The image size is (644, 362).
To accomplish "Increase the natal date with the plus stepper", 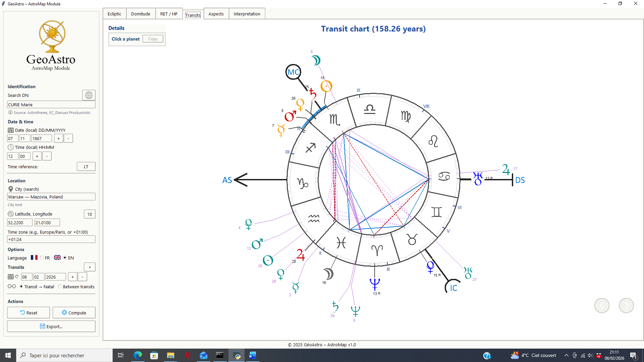I will tap(58, 138).
